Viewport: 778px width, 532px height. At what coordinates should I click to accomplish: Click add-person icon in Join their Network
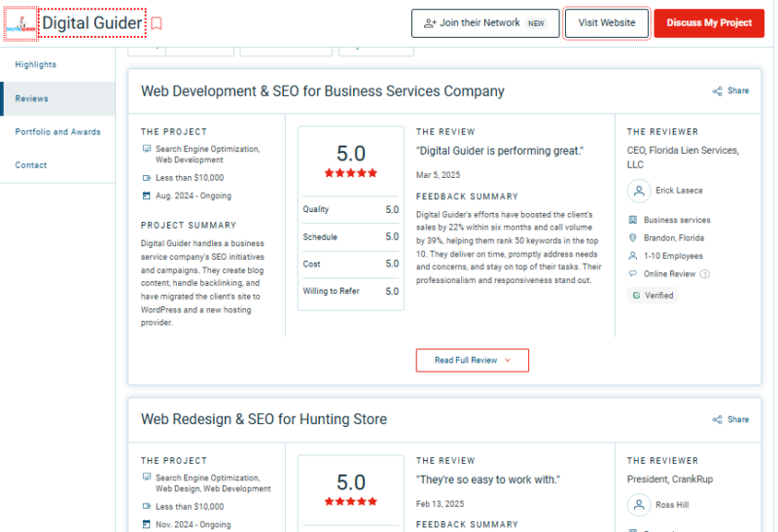(430, 23)
